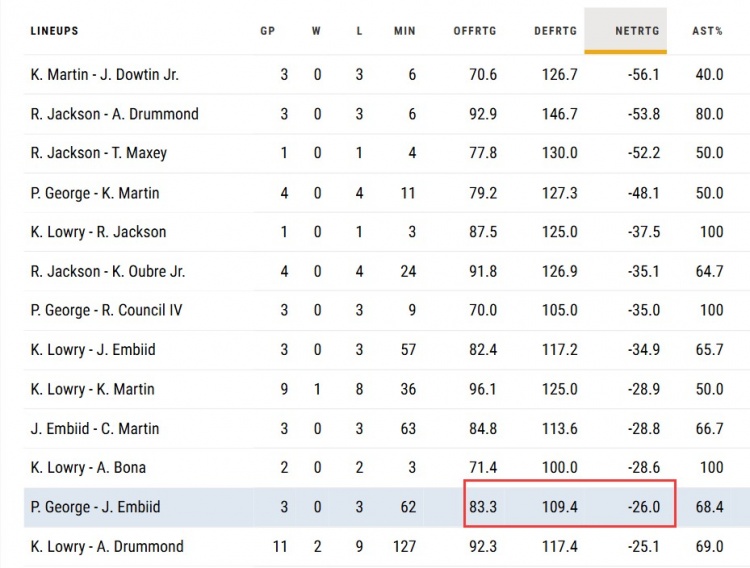
Task: Sort by the GP column header
Action: click(x=268, y=31)
